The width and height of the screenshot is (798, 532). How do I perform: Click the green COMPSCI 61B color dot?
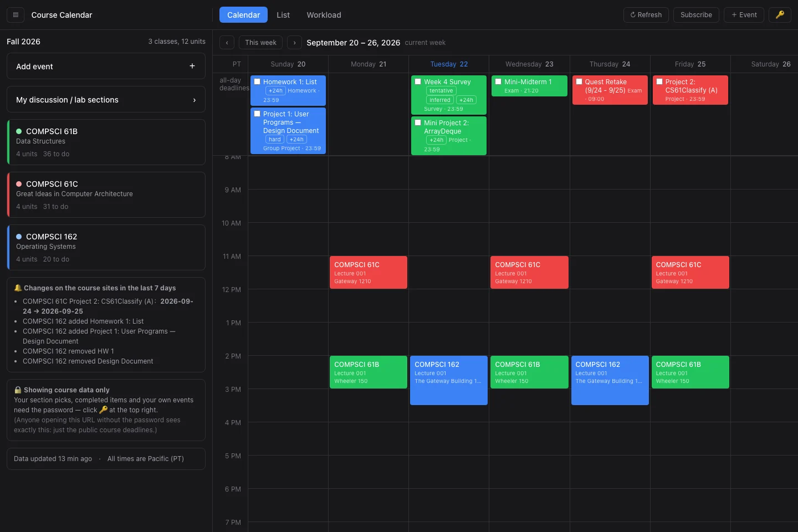click(x=19, y=131)
